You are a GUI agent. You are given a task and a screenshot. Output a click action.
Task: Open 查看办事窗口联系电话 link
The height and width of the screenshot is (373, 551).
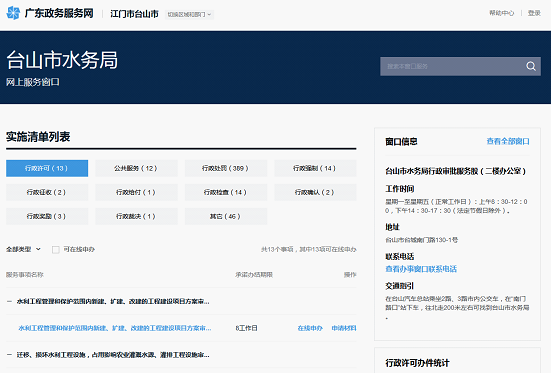(x=421, y=269)
